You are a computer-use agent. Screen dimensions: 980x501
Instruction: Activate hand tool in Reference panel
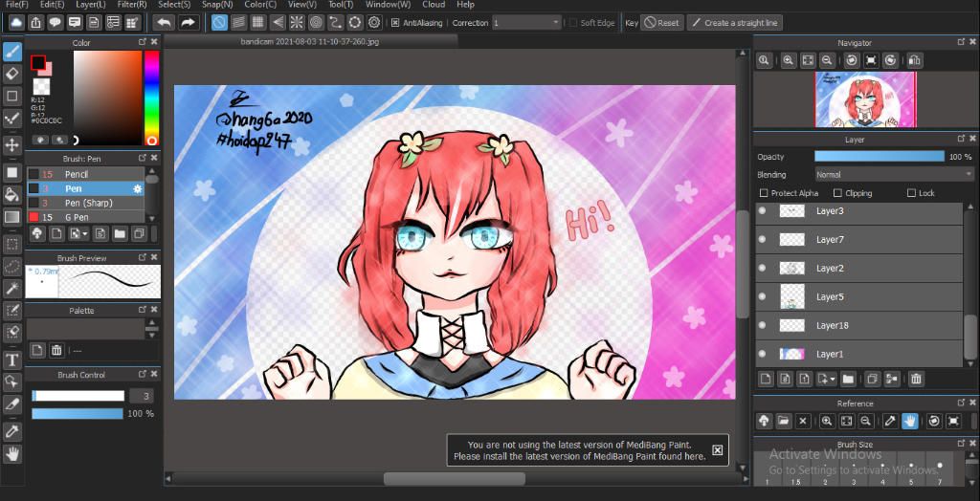909,421
